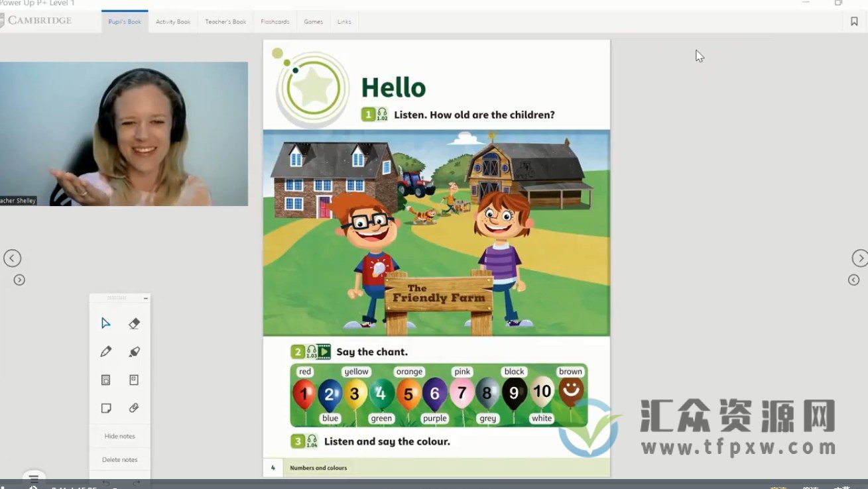The height and width of the screenshot is (489, 868).
Task: Play audio 1.04 for exercise 3
Action: pos(312,441)
